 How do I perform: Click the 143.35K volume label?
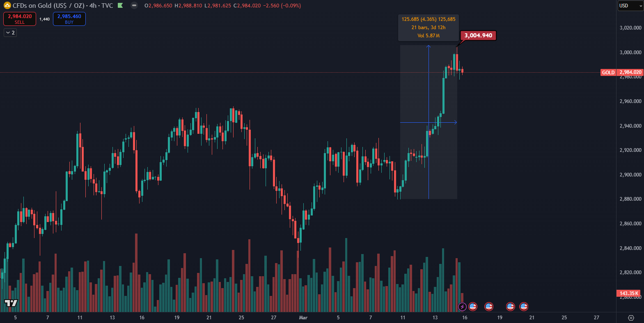point(628,293)
